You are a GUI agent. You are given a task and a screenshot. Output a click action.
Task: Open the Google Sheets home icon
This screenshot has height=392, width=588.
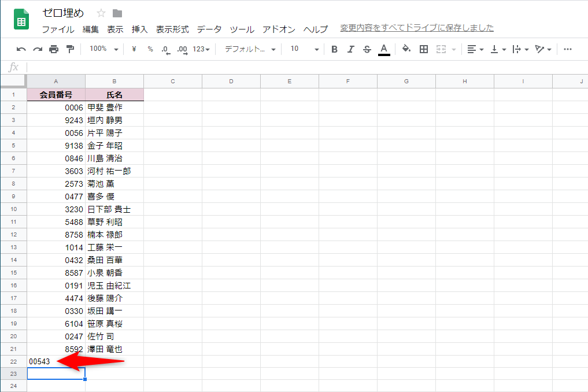[21, 19]
